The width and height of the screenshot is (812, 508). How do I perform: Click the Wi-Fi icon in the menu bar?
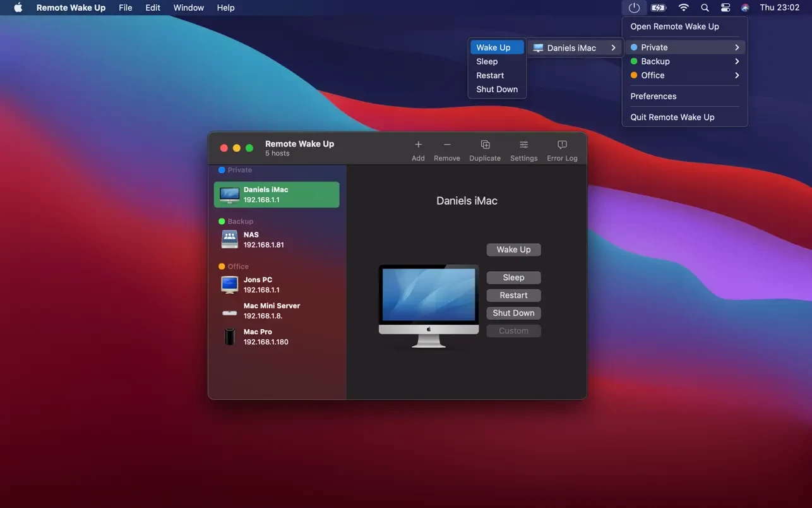(683, 8)
